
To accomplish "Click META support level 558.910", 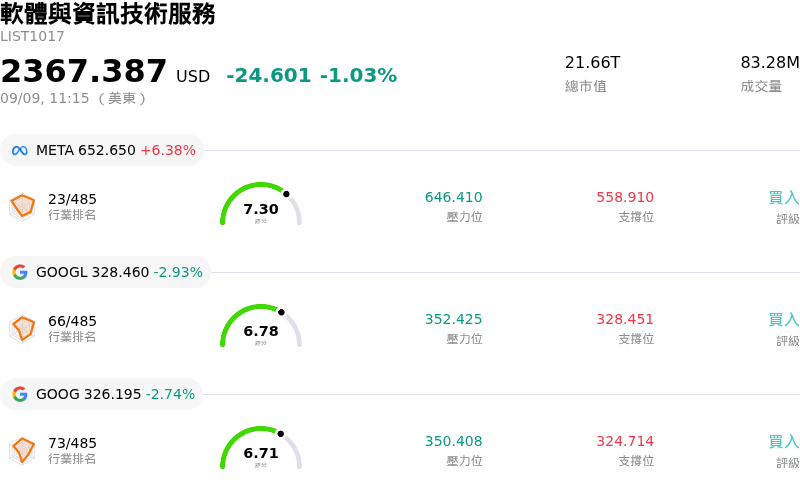I will (x=625, y=197).
